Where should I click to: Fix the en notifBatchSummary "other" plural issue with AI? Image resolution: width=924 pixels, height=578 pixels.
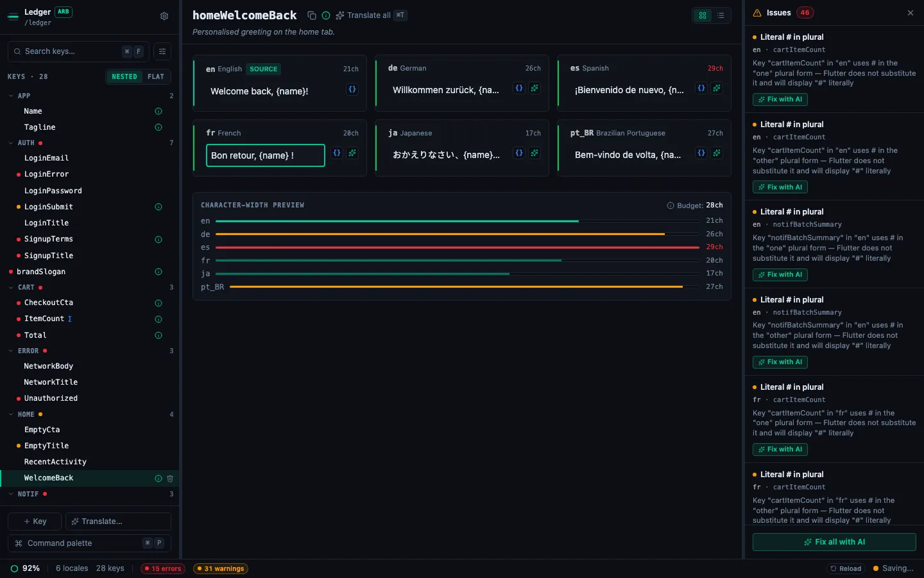click(780, 362)
